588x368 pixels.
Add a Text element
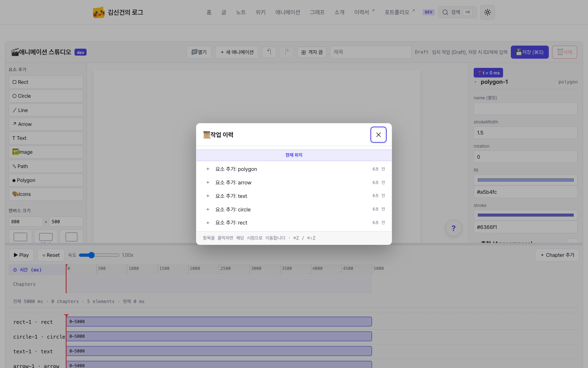click(46, 138)
